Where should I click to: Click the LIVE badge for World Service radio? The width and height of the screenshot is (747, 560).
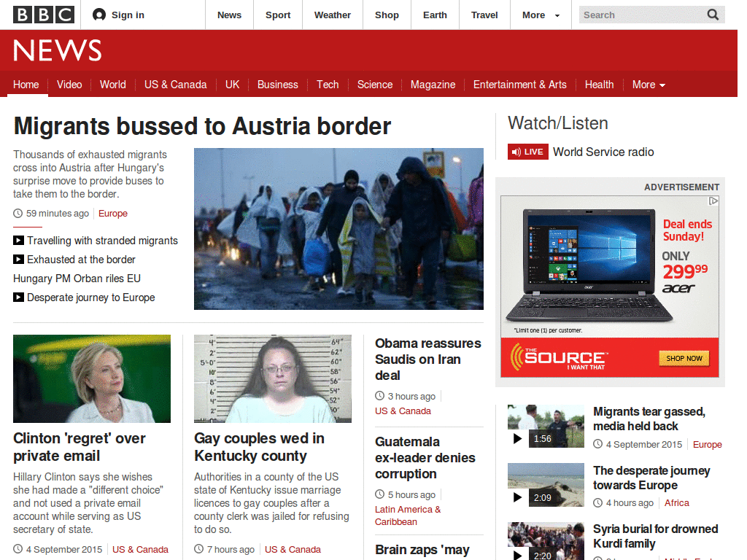[x=527, y=152]
